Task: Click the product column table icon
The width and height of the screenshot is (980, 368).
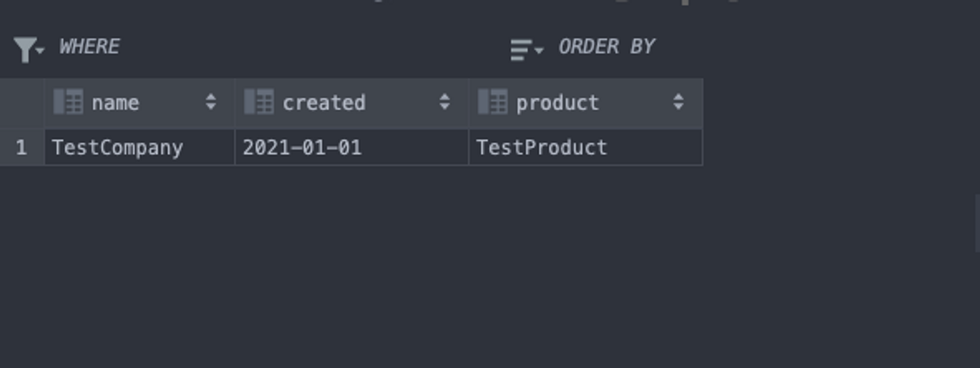Action: [493, 102]
